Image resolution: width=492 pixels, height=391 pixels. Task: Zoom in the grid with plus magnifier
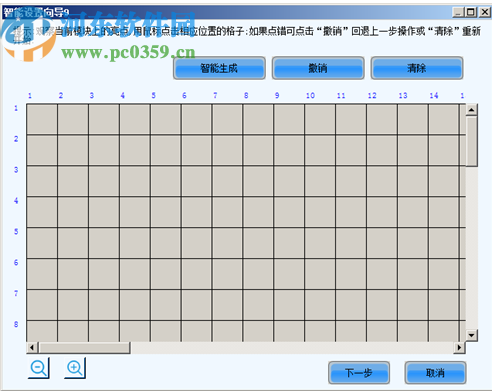point(75,368)
